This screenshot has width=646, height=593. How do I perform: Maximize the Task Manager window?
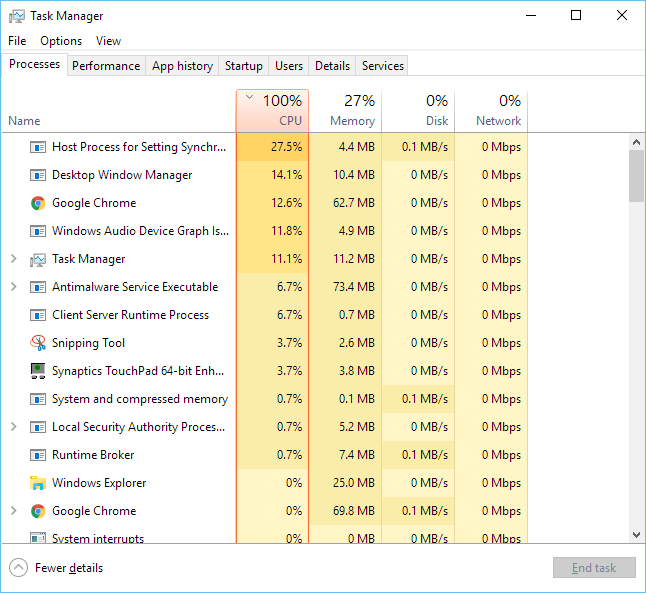[x=576, y=16]
